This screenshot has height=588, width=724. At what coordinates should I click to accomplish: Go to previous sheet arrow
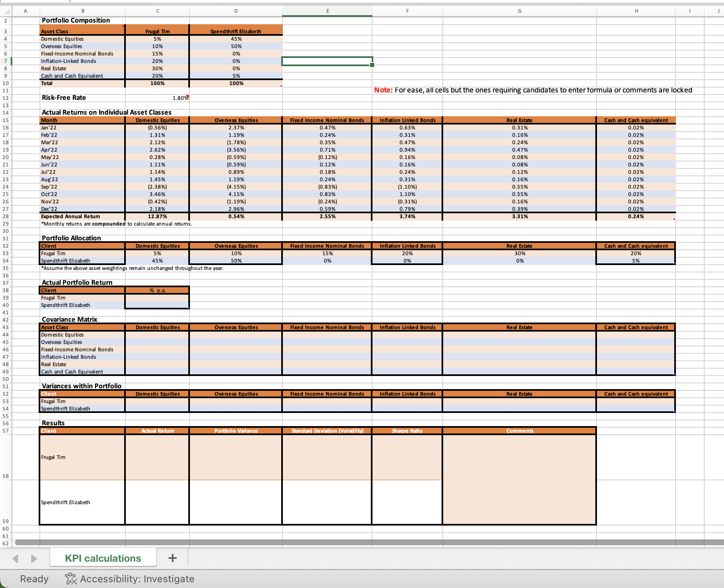coord(16,558)
